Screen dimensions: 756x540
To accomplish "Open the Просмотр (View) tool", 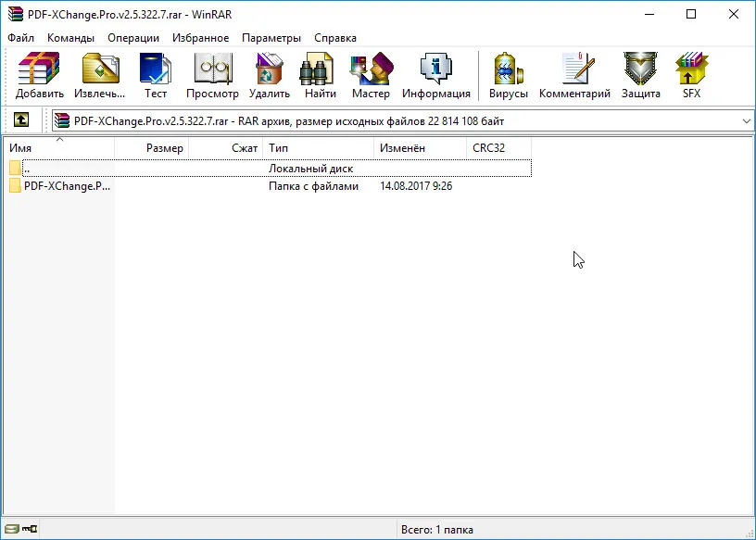I will pos(213,75).
